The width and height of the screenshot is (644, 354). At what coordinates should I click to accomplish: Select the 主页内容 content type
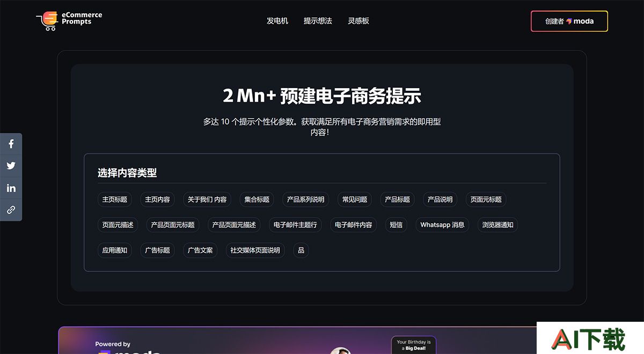click(x=157, y=199)
